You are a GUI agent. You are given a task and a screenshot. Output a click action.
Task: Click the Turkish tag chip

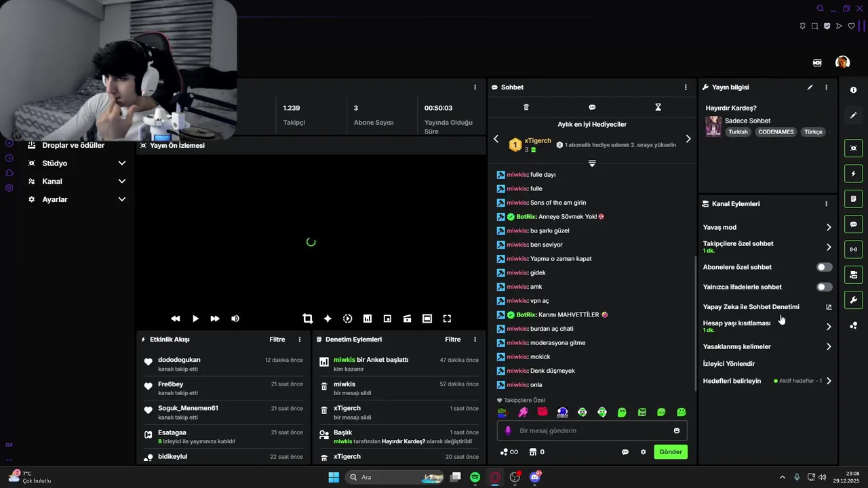tap(738, 132)
